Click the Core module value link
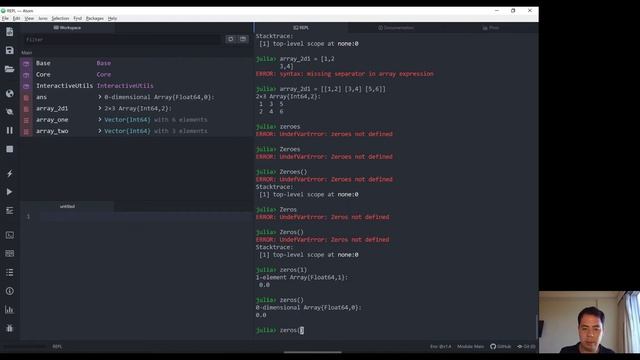The height and width of the screenshot is (360, 640). [104, 75]
